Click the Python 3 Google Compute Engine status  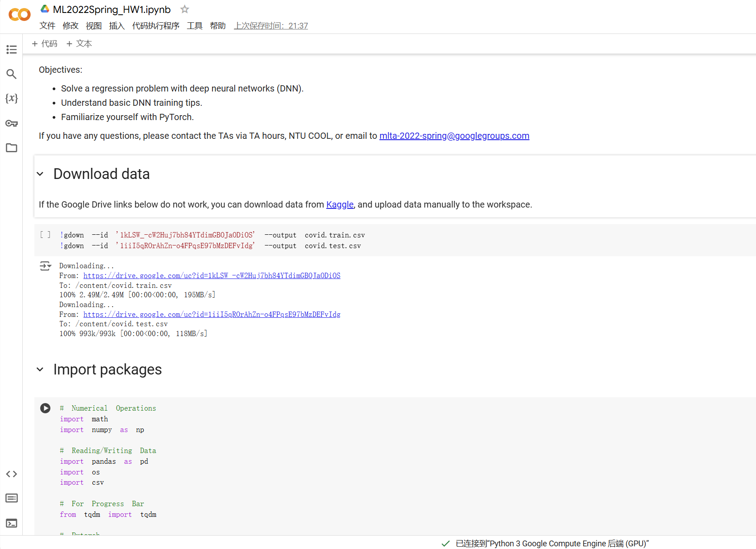[552, 544]
